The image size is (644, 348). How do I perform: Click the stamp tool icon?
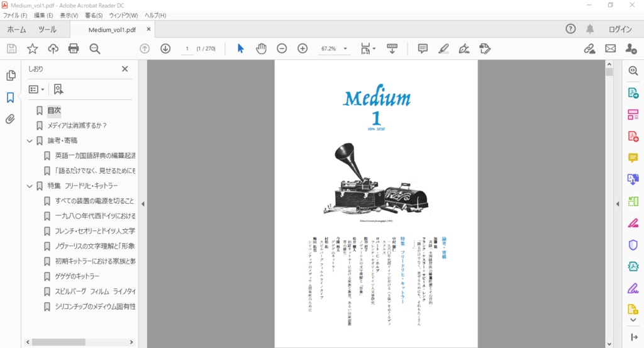click(485, 48)
